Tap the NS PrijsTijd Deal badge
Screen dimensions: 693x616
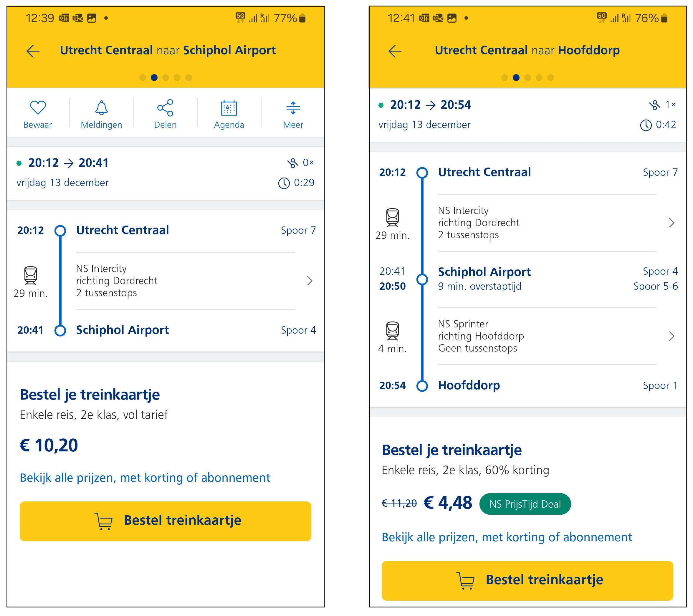(525, 504)
